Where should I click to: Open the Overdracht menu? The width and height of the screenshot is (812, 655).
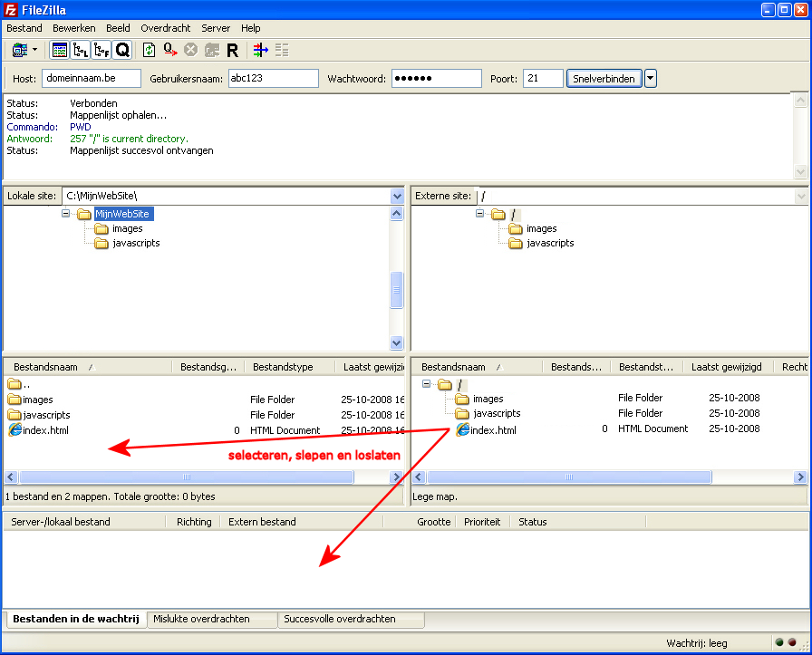(x=165, y=28)
